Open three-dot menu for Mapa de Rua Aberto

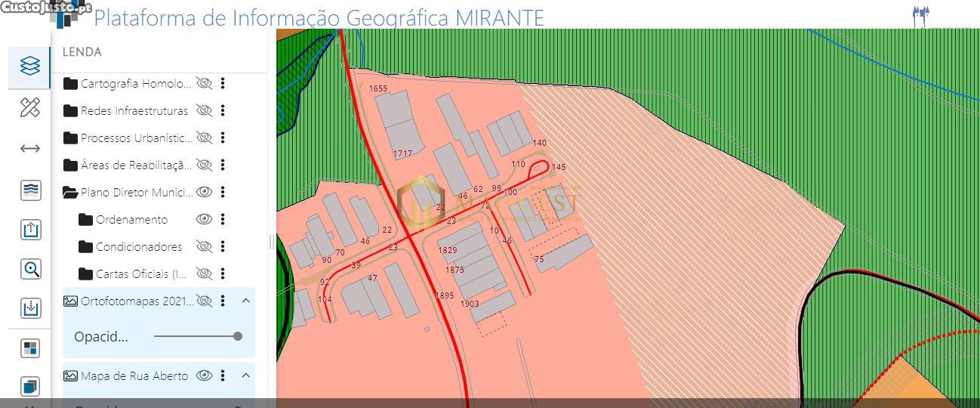[x=223, y=376]
